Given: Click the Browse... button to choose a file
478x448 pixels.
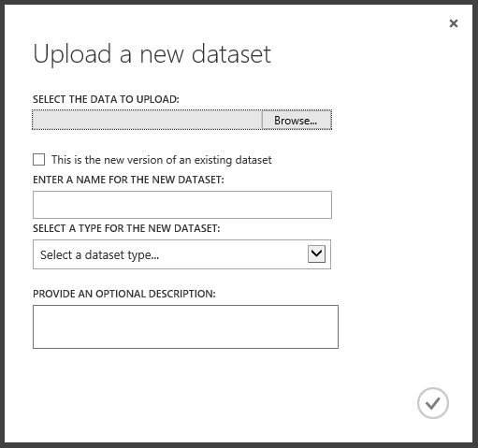Looking at the screenshot, I should click(x=297, y=120).
